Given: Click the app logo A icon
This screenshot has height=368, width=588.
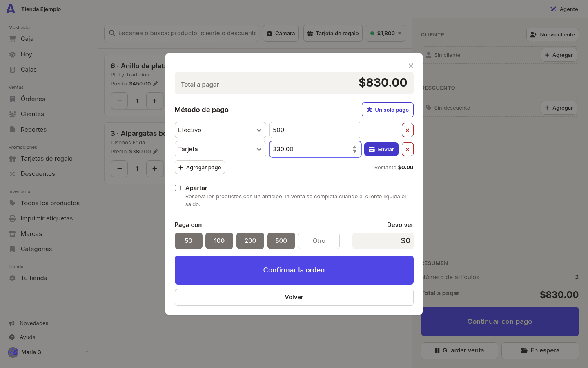Looking at the screenshot, I should [11, 9].
